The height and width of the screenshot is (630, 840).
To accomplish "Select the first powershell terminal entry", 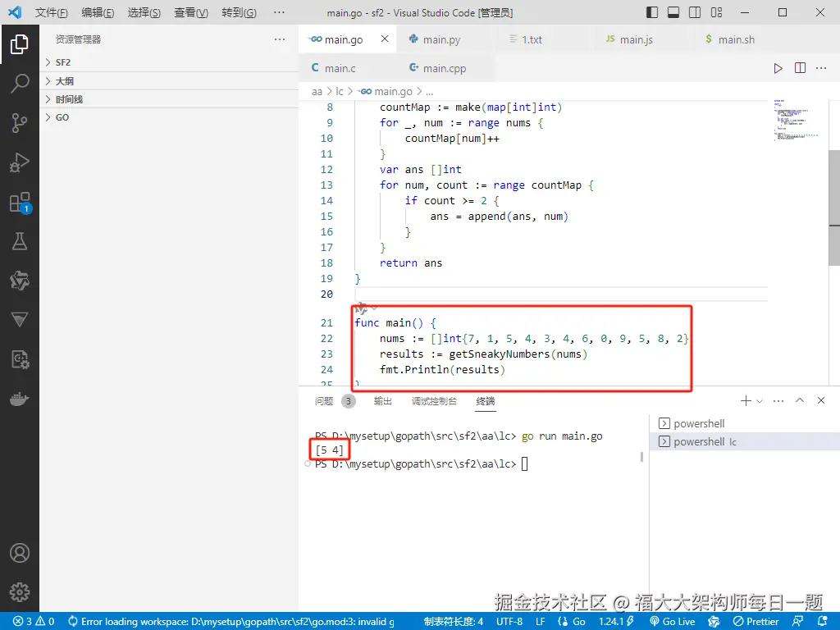I will click(x=745, y=424).
